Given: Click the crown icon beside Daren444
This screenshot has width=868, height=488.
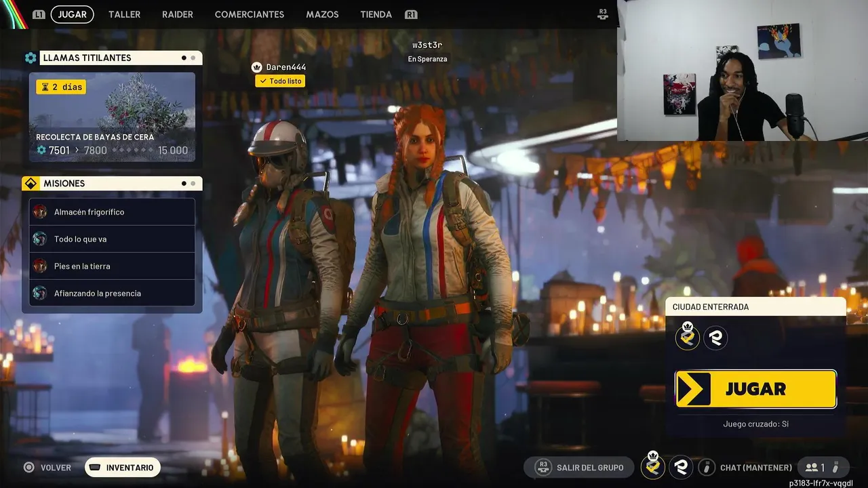Looking at the screenshot, I should click(257, 67).
